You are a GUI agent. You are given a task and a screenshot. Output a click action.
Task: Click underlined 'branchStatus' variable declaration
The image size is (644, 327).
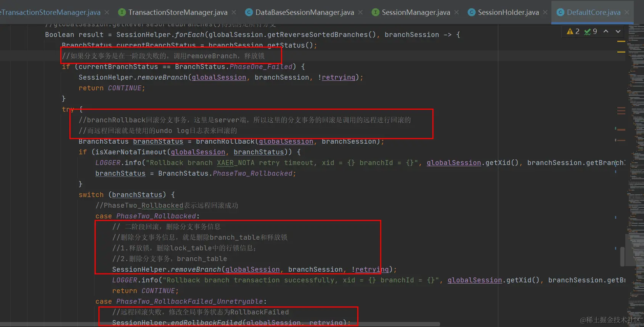[x=158, y=141]
